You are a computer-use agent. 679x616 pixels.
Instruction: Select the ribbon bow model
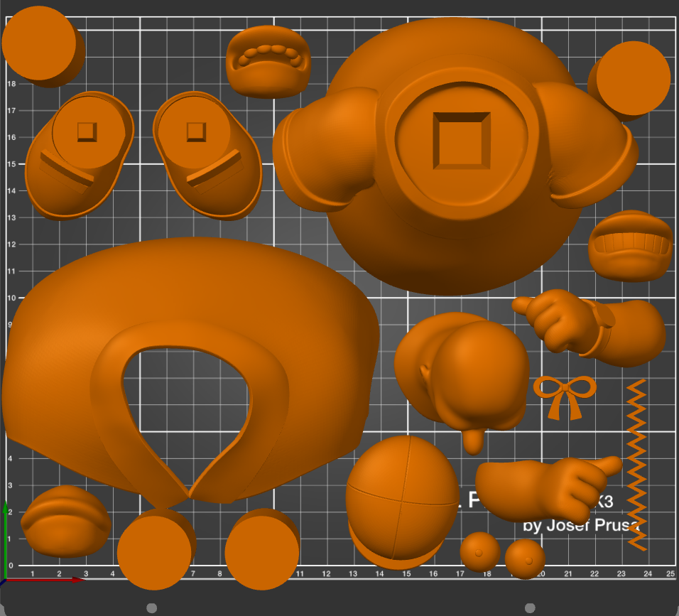click(565, 397)
